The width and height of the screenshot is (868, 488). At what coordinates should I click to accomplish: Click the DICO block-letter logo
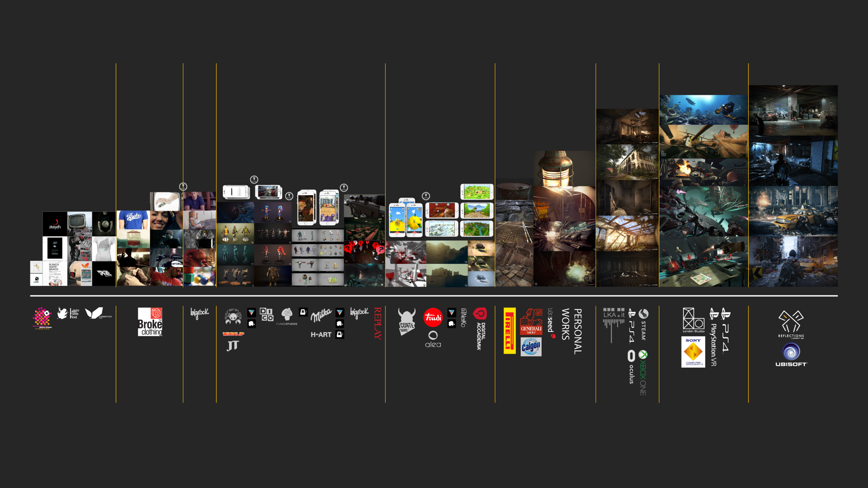click(x=266, y=314)
